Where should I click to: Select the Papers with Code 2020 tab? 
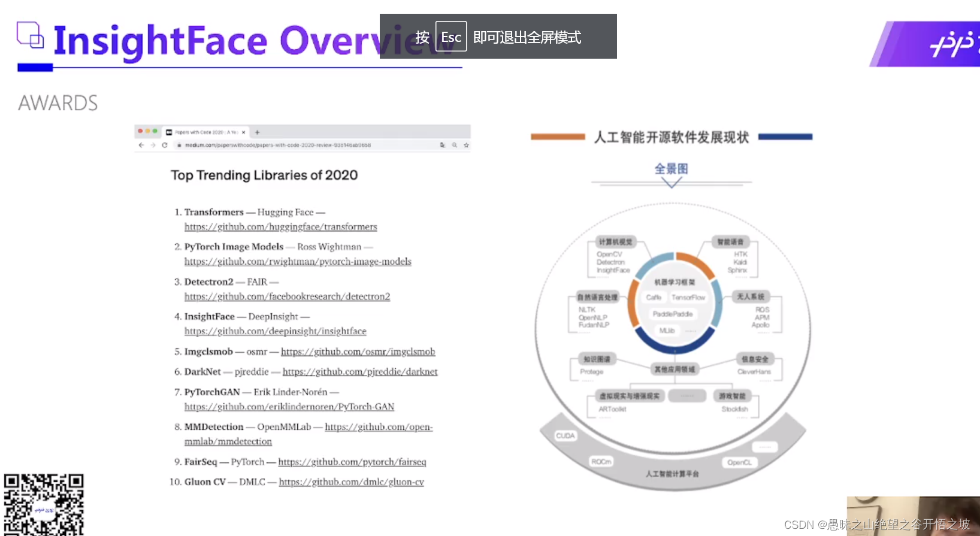click(205, 132)
